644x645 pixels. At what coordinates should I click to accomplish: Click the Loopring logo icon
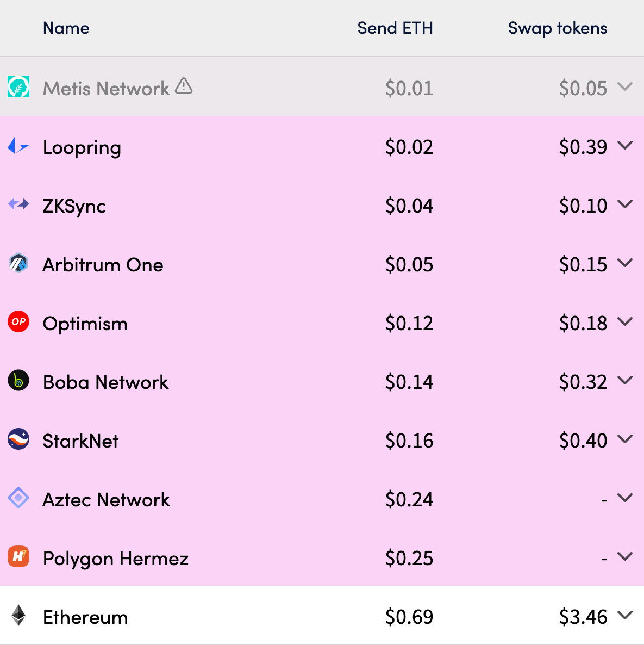(18, 146)
